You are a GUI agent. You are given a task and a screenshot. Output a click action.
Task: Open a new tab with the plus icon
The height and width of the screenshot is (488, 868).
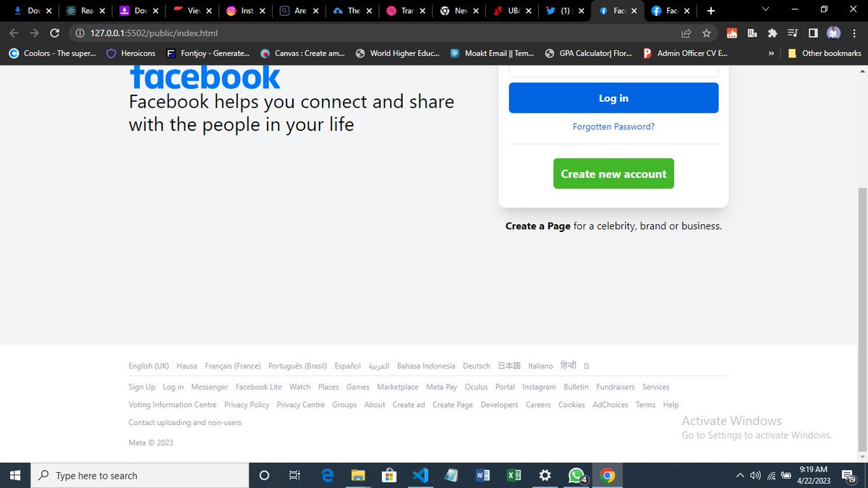[711, 11]
